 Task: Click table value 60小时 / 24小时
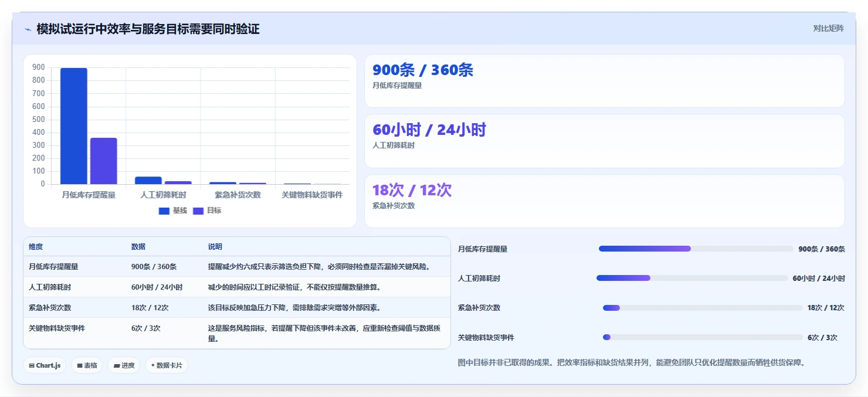pyautogui.click(x=157, y=287)
